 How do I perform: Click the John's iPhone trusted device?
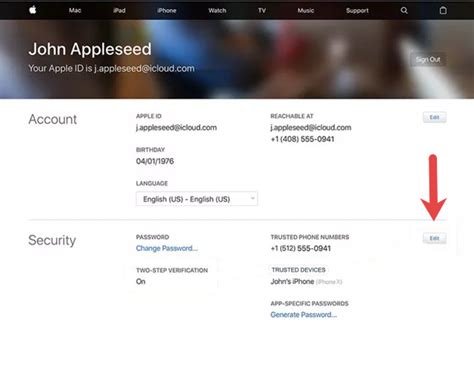click(306, 282)
